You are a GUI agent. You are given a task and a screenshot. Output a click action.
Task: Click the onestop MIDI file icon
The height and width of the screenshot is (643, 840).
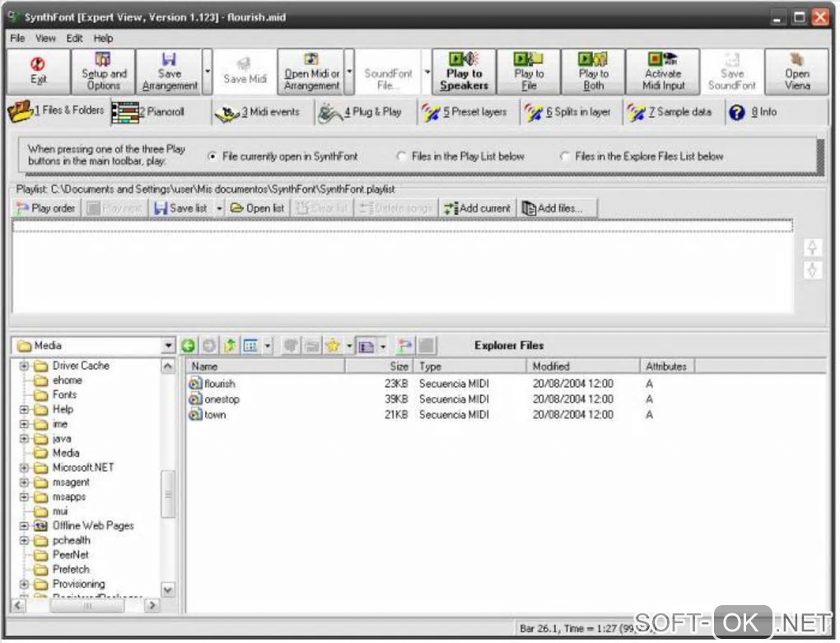[195, 398]
